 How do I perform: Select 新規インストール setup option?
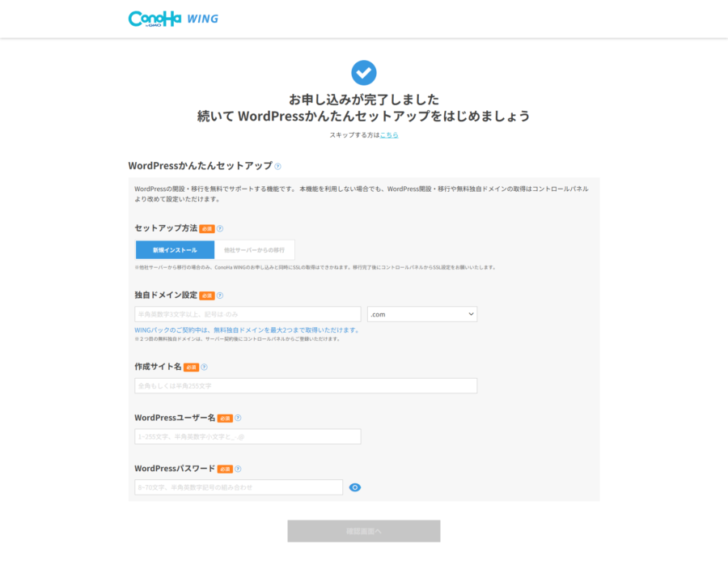click(x=175, y=250)
